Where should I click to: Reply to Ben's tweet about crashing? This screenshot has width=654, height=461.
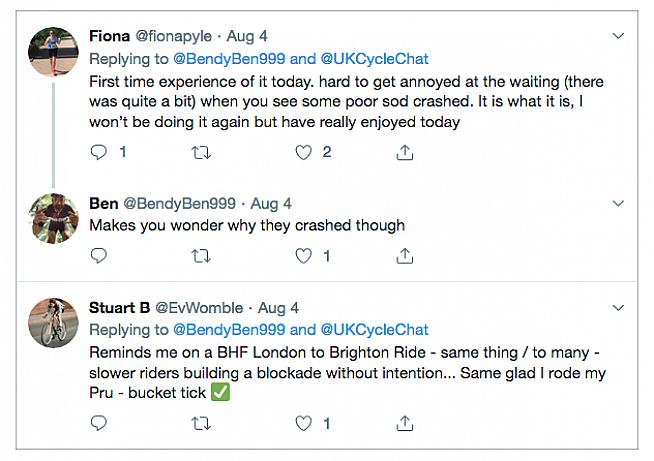(x=98, y=256)
